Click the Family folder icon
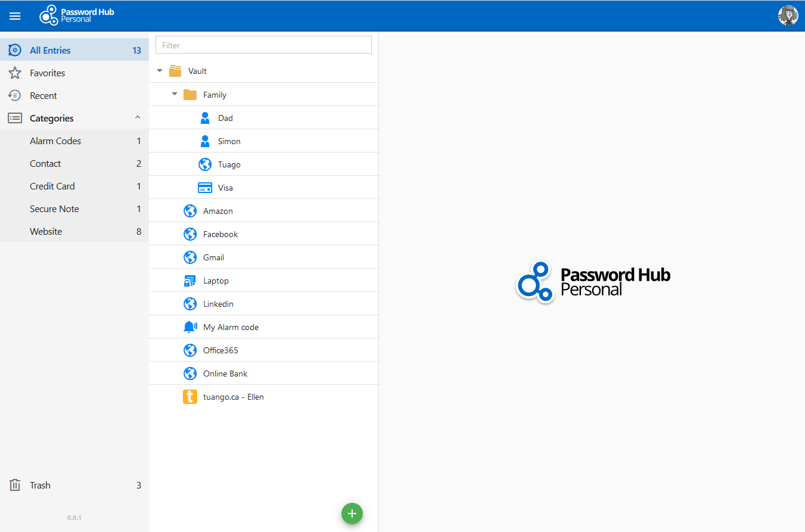805x532 pixels. coord(190,94)
